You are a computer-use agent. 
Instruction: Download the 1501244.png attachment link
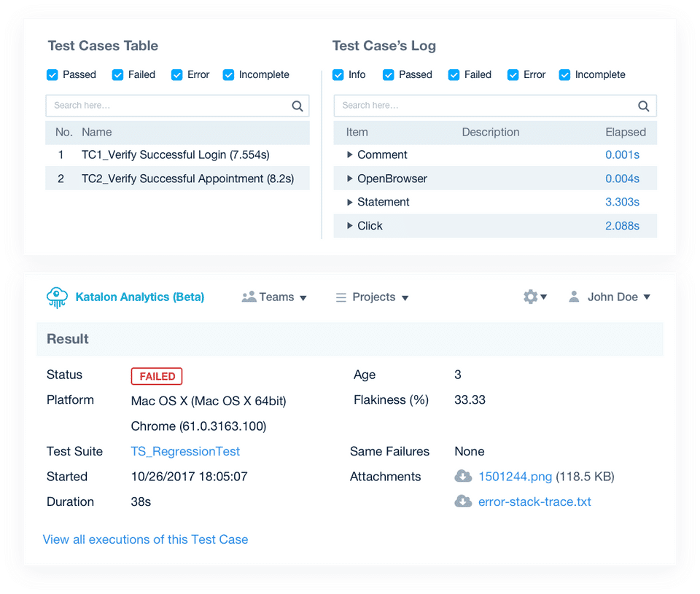516,477
